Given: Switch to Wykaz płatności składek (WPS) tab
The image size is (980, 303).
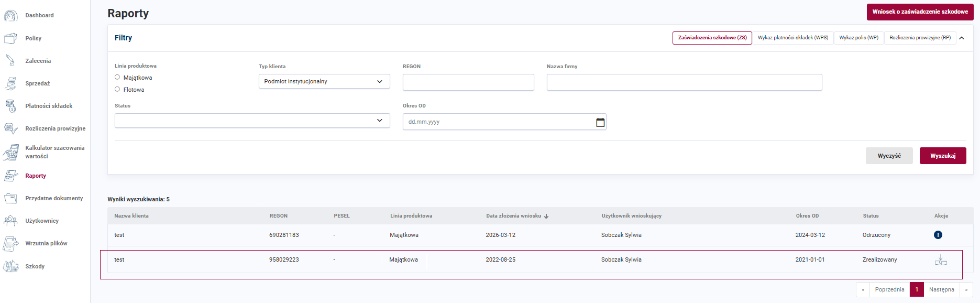Looking at the screenshot, I should click(x=792, y=38).
